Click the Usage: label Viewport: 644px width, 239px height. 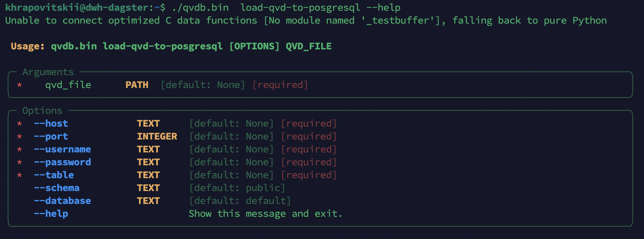(28, 47)
